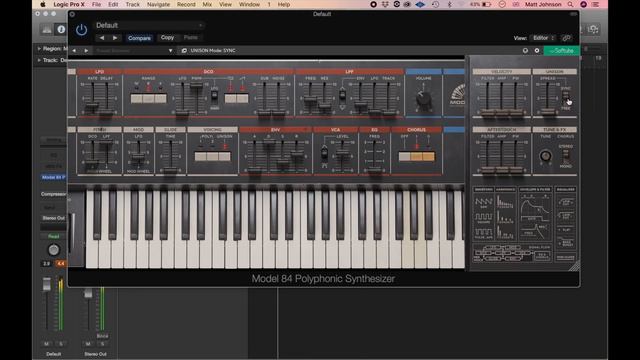Toggle the plug-in power button
Screen dimensions: 640x360
81,30
